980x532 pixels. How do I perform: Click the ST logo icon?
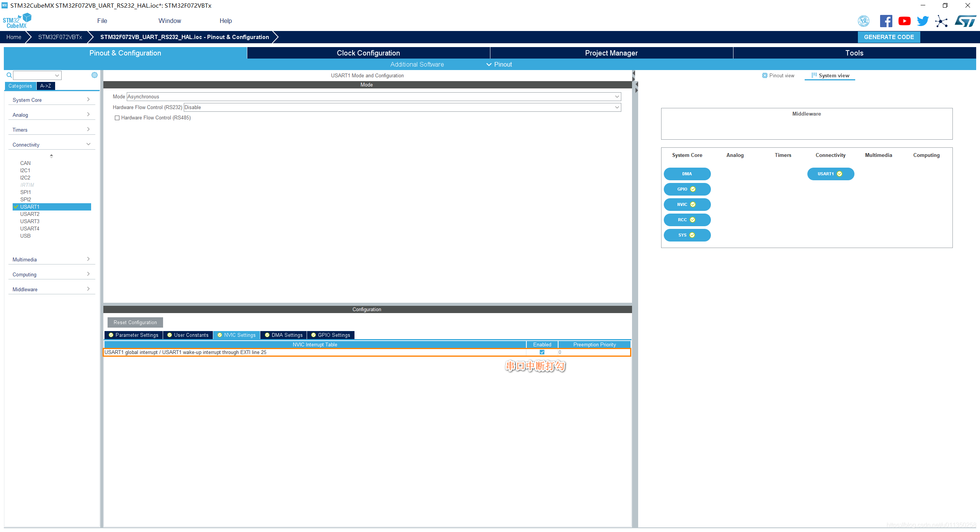coord(965,21)
